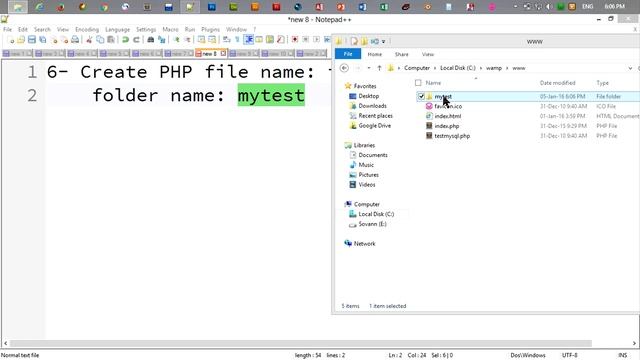Viewport: 640px width, 360px height.
Task: Open the Macro menu
Action: 170,29
